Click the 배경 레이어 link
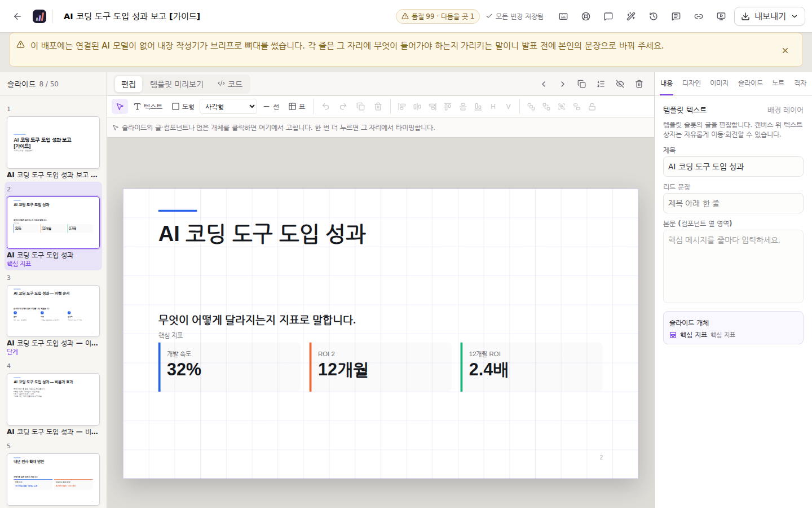This screenshot has height=508, width=812. click(x=785, y=110)
